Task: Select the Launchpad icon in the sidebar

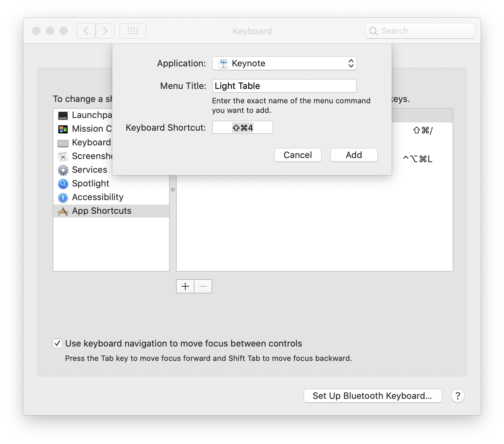Action: (63, 116)
